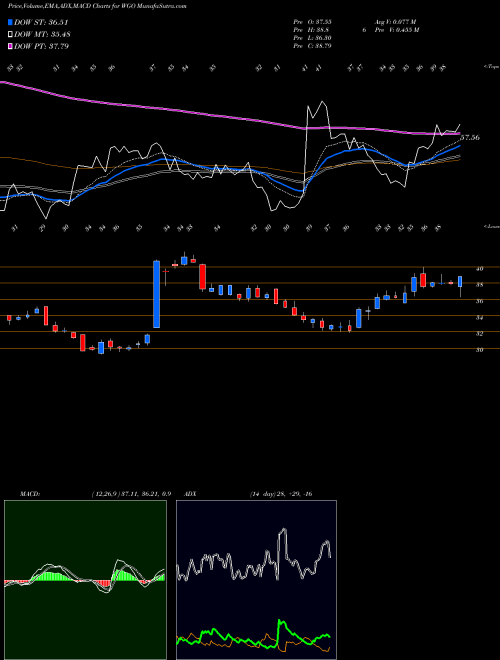This screenshot has width=500, height=660.
Task: Click the ADX (14 day) values text
Action: [281, 494]
